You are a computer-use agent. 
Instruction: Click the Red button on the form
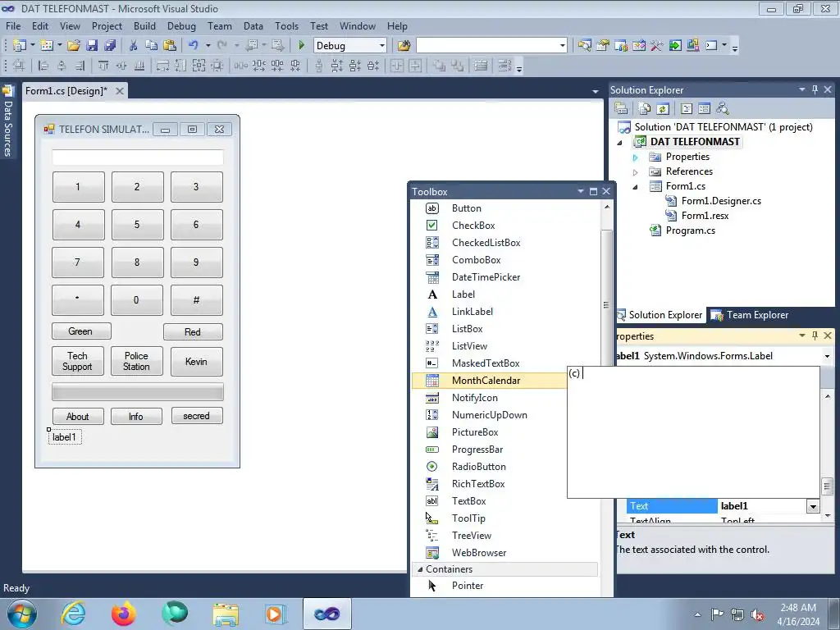[x=193, y=331]
